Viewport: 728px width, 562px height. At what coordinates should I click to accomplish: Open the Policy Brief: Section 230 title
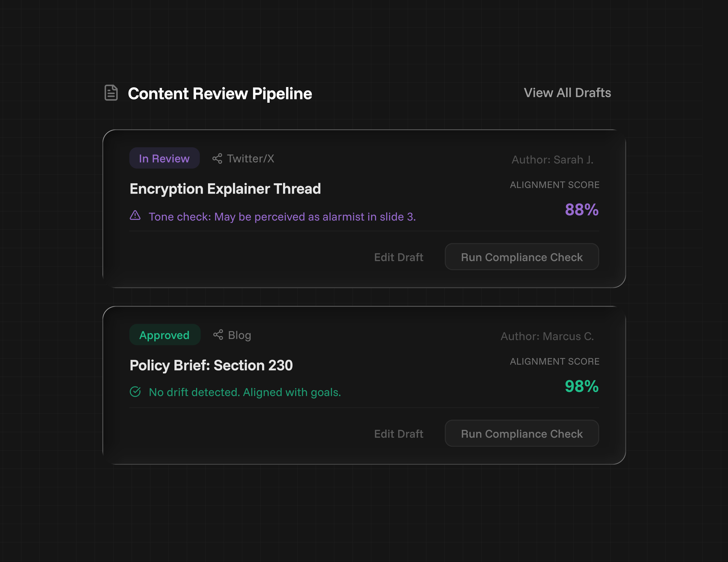click(x=211, y=366)
